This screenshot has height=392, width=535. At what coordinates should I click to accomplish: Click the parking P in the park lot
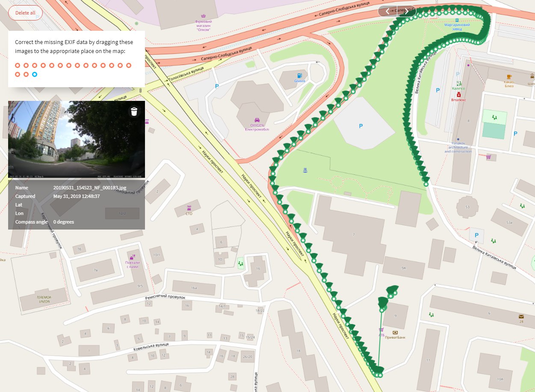click(361, 126)
